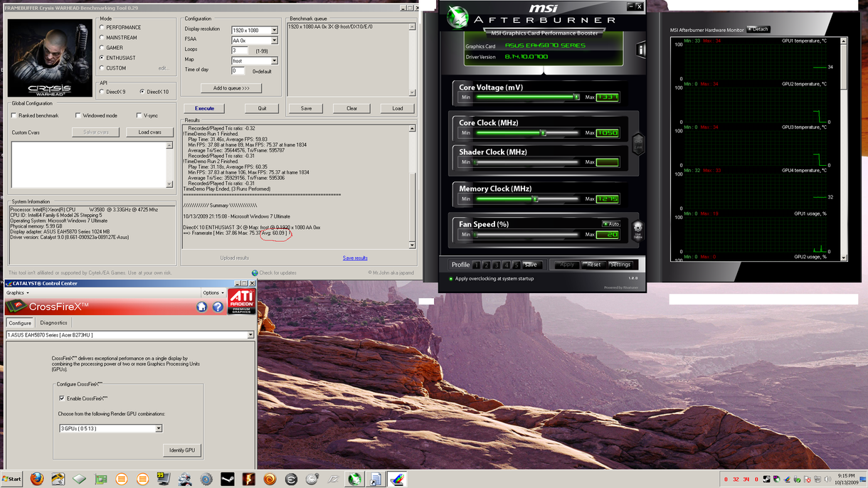Click the Catalyst home icon
This screenshot has width=868, height=488.
[x=202, y=307]
